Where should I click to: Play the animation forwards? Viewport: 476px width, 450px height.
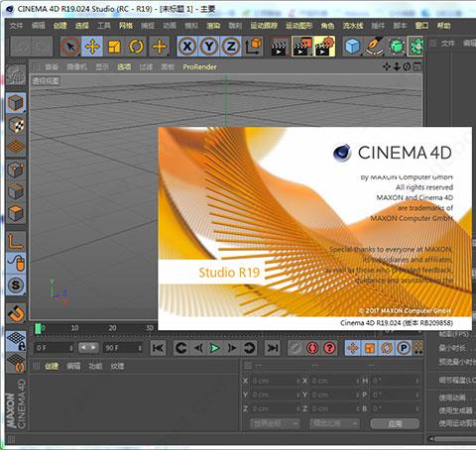(x=215, y=348)
